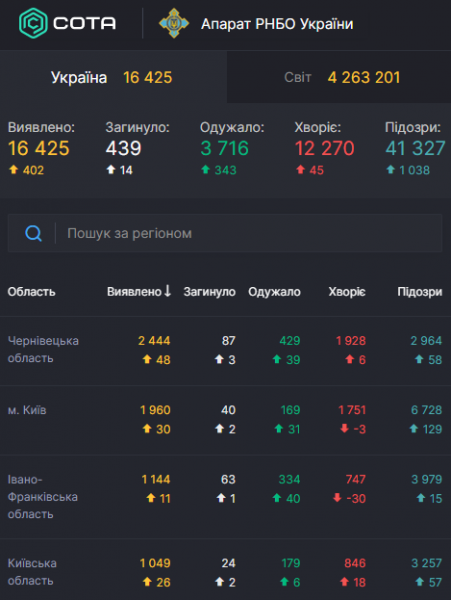Click the green up arrow beside 343
451x600 pixels.
tap(205, 169)
